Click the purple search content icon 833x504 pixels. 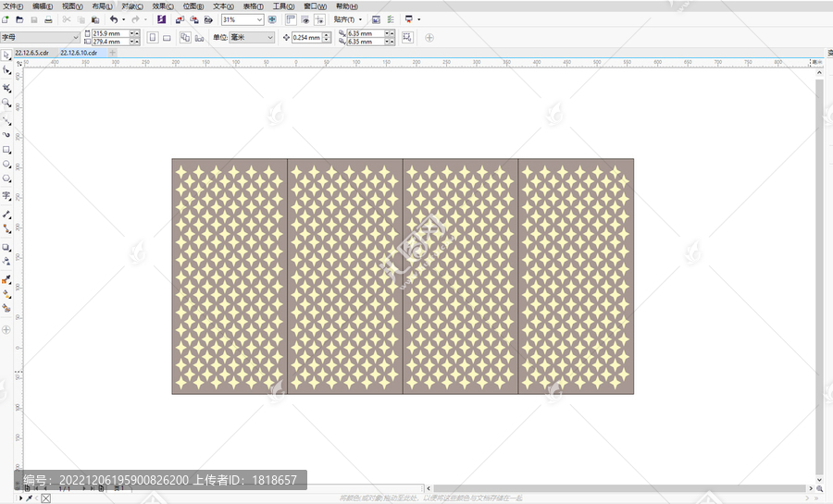[x=161, y=19]
